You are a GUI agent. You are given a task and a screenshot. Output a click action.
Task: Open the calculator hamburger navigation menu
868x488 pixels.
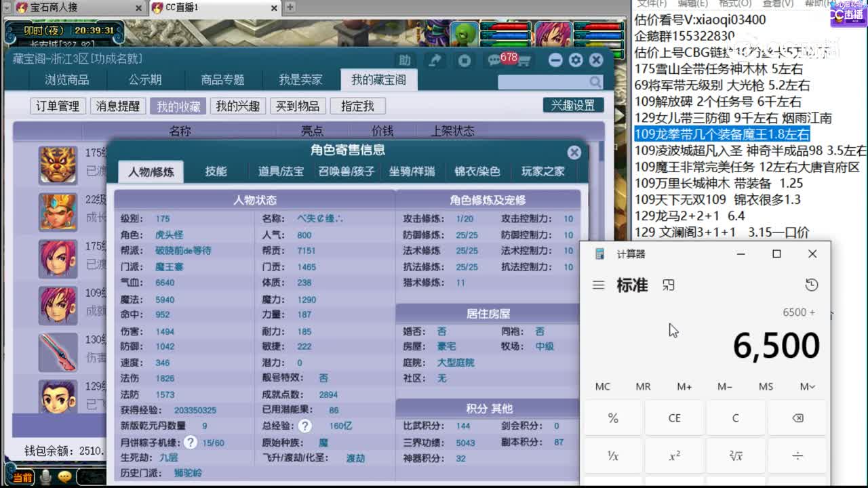598,285
